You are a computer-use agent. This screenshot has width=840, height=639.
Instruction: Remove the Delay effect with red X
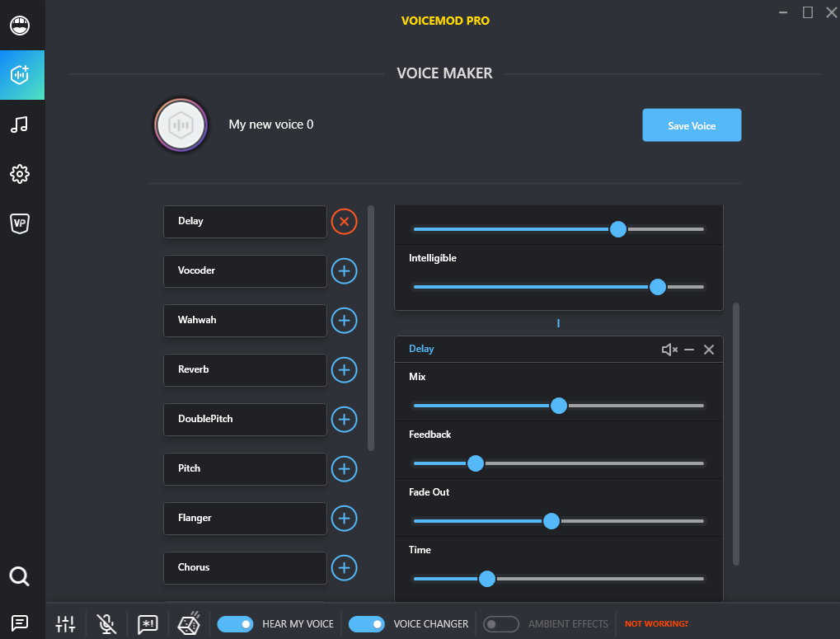click(x=344, y=221)
